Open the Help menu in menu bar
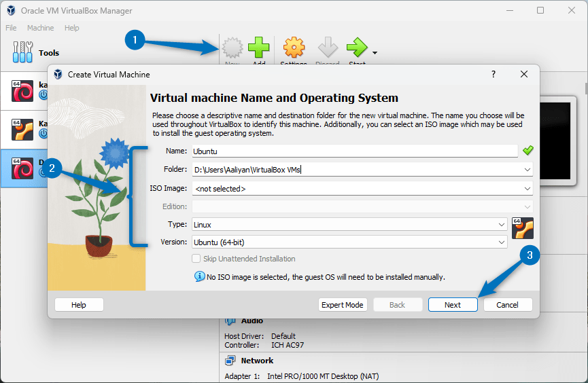Image resolution: width=588 pixels, height=383 pixels. pos(71,28)
